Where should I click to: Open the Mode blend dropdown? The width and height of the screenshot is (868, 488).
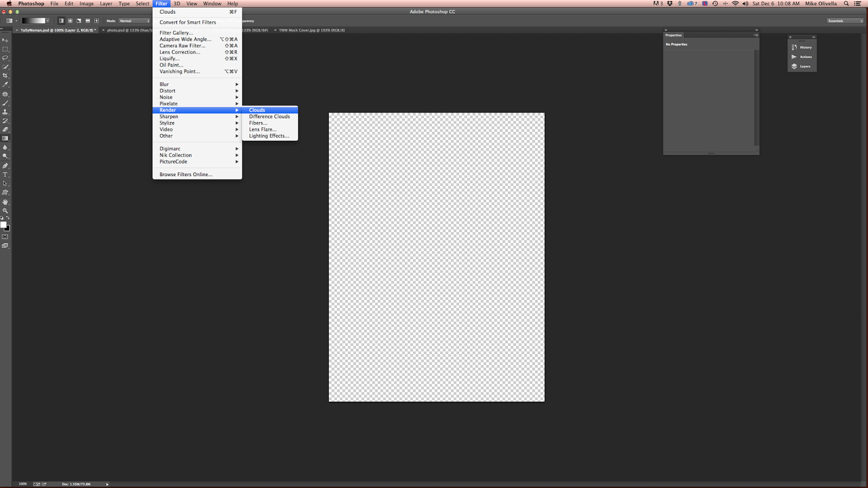135,21
